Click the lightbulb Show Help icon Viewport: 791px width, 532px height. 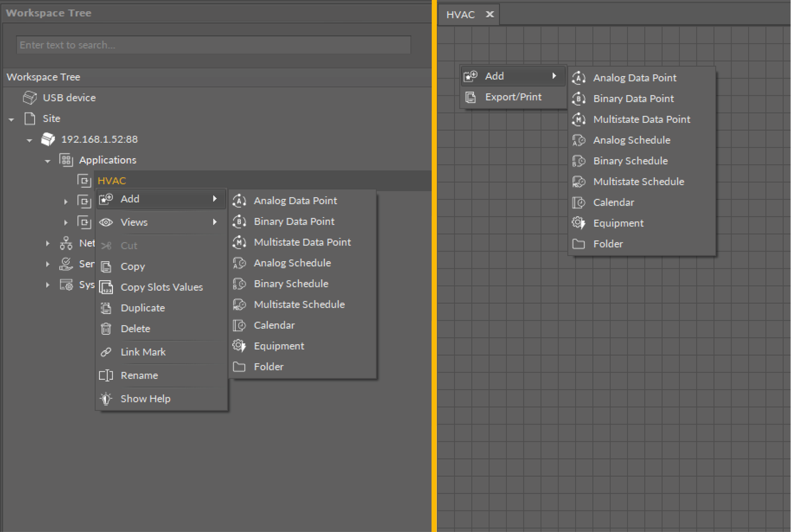[106, 399]
